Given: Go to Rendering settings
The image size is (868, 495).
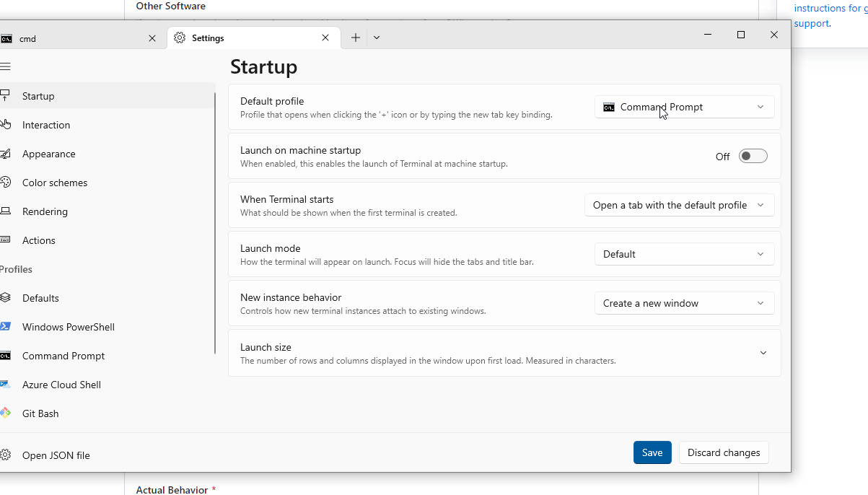Looking at the screenshot, I should [x=108, y=211].
